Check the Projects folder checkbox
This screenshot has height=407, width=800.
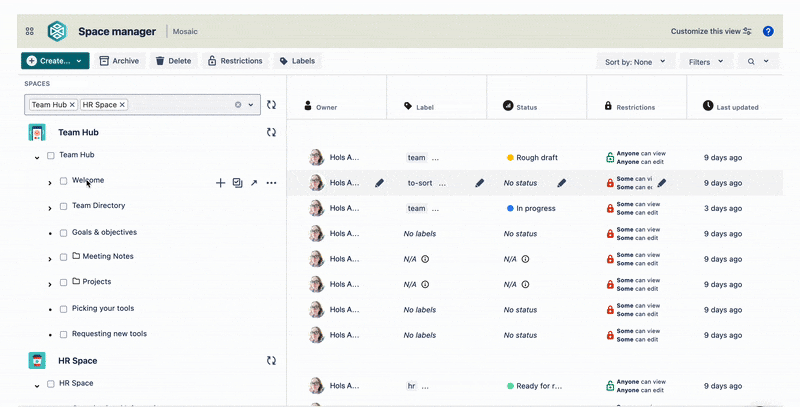(63, 283)
